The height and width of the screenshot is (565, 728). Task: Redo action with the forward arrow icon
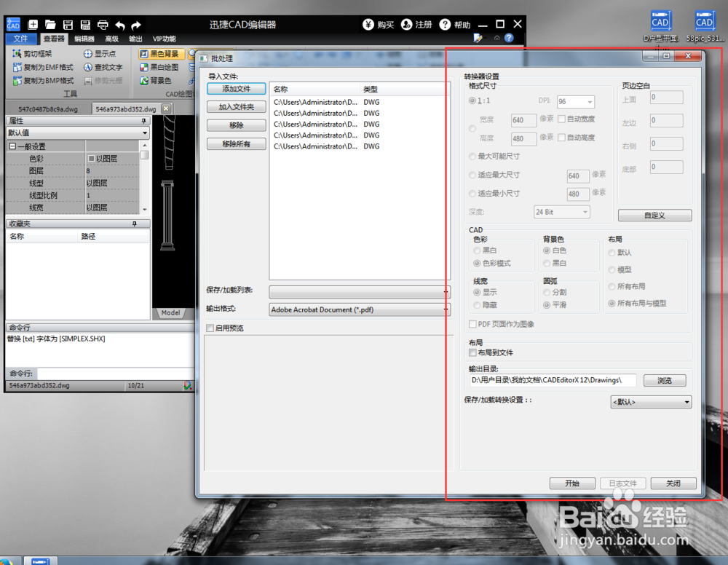coord(136,25)
